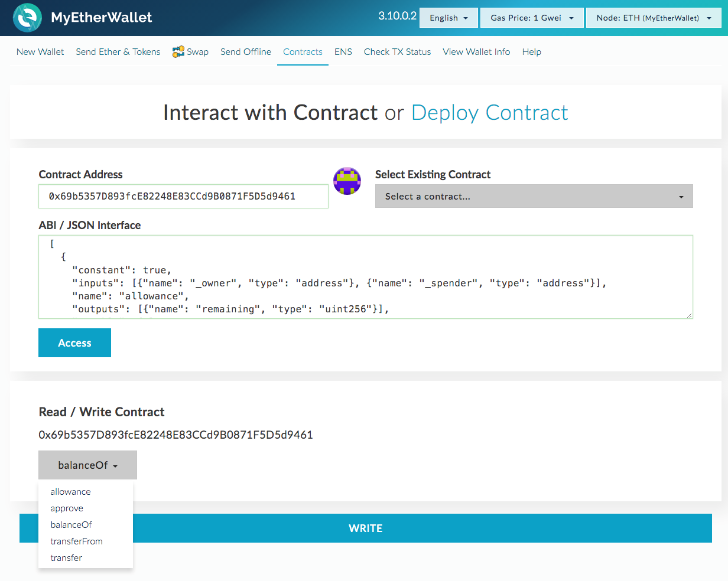Toggle the balanceOf function dropdown
This screenshot has width=728, height=581.
click(87, 465)
